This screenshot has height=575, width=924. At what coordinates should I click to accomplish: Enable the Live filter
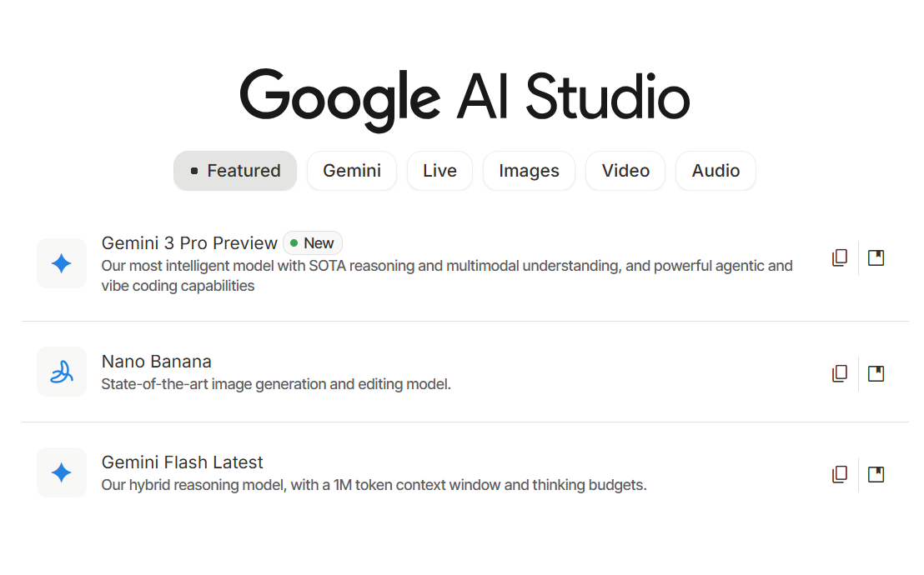pyautogui.click(x=439, y=171)
